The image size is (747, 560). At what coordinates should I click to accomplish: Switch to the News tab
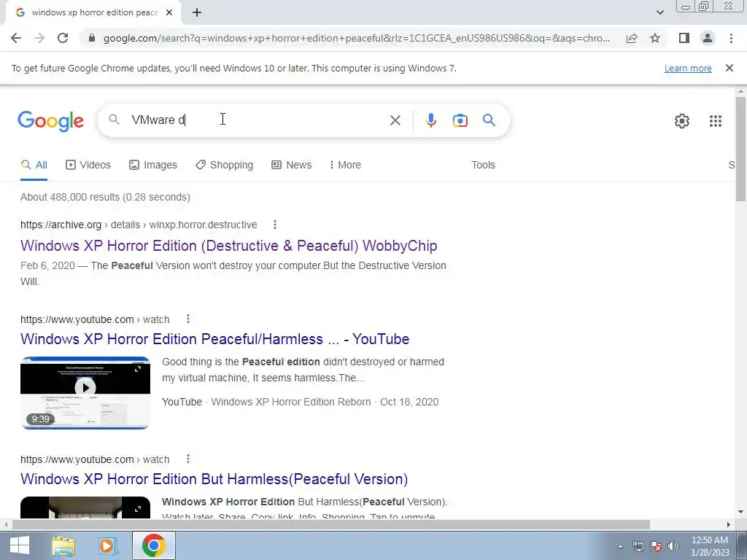292,165
